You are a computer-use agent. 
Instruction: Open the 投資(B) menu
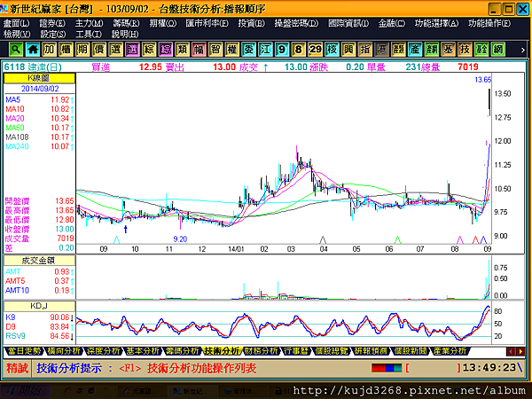[252, 23]
